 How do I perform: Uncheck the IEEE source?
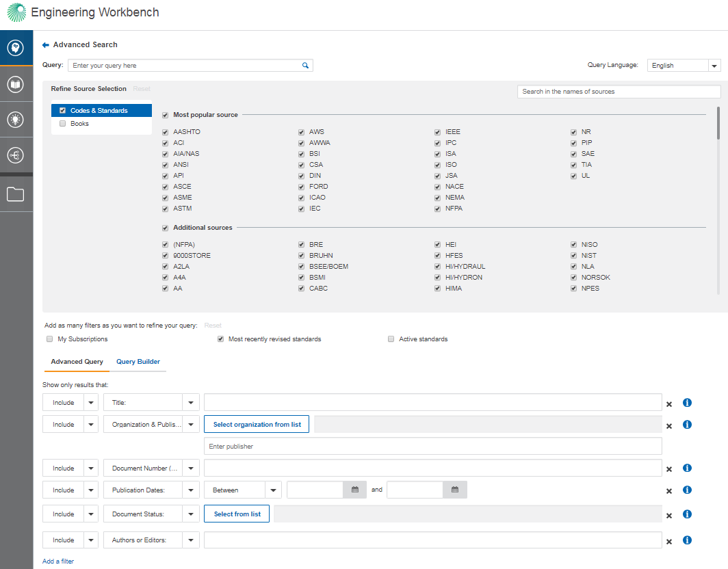[437, 132]
